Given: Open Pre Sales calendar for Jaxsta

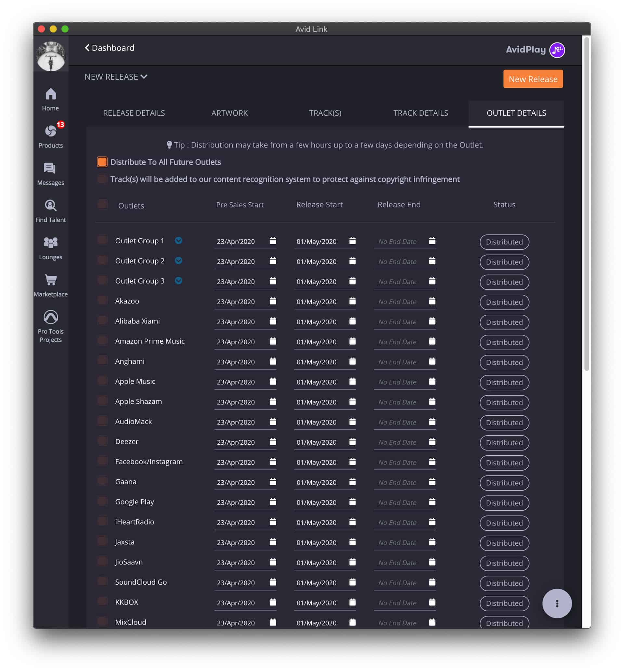Looking at the screenshot, I should click(x=273, y=542).
